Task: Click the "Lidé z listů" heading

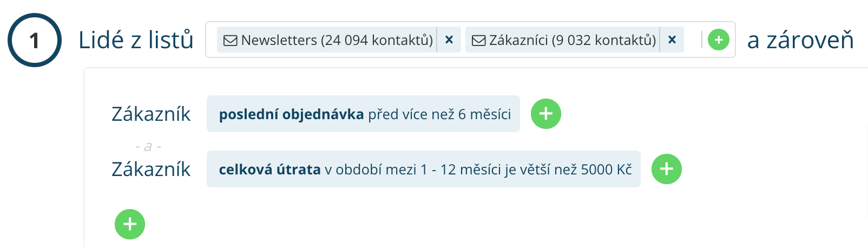Action: click(x=136, y=40)
